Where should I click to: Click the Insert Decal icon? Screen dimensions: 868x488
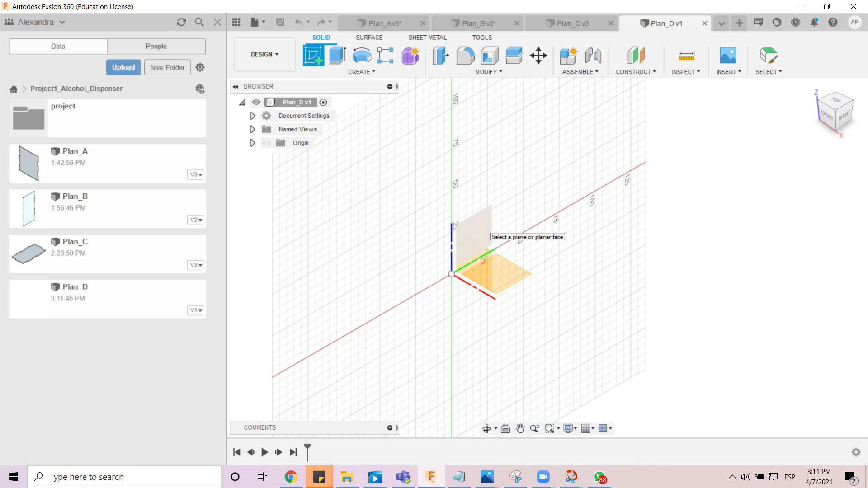[x=728, y=56]
